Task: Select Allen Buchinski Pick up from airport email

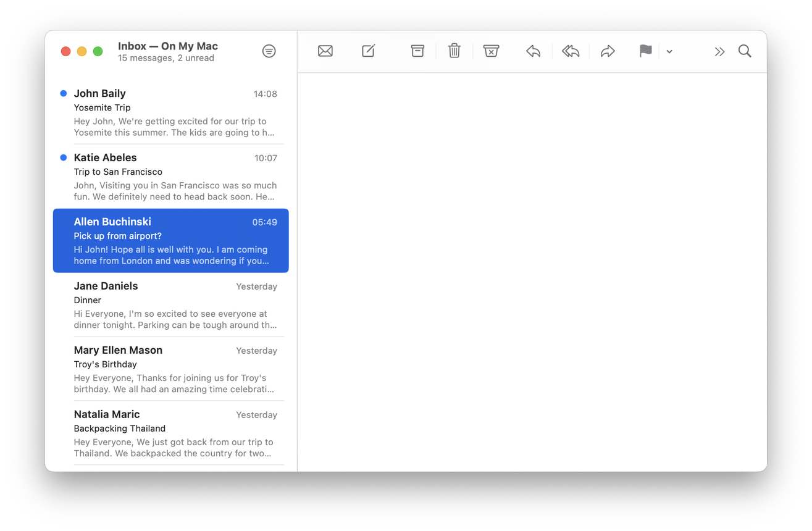Action: (171, 241)
